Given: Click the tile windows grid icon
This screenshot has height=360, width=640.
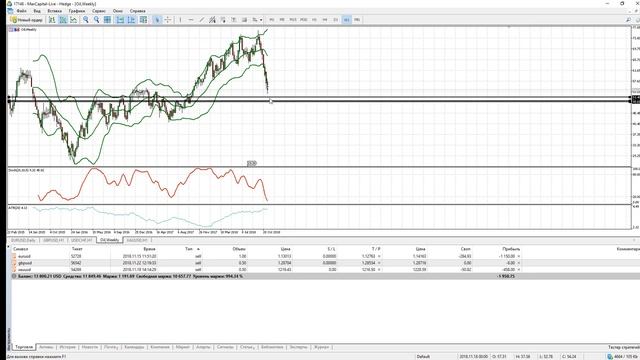Looking at the screenshot, I should pos(107,20).
